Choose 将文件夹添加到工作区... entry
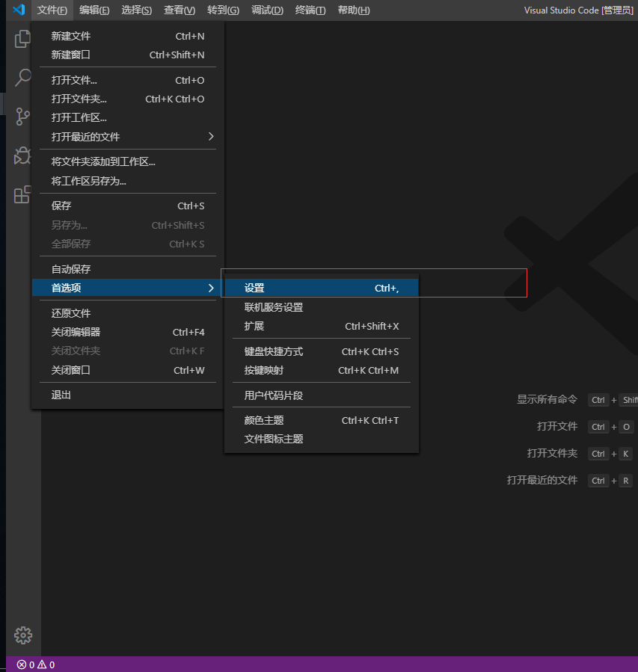638x672 pixels. (128, 161)
